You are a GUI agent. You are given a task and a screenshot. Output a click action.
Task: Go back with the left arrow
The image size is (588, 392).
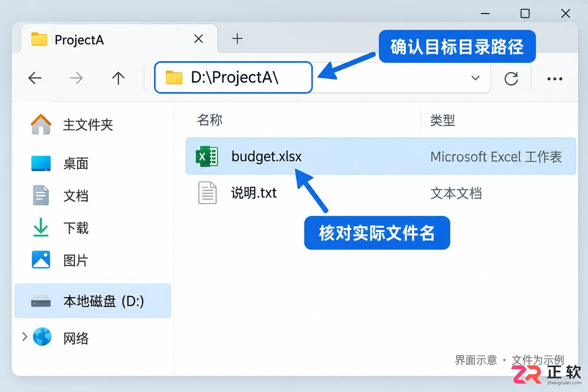click(x=35, y=78)
